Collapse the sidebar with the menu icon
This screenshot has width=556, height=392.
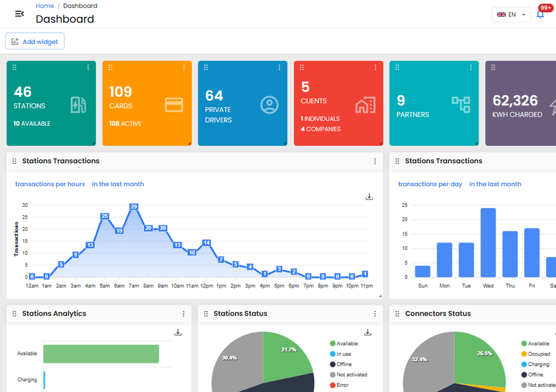tap(19, 14)
